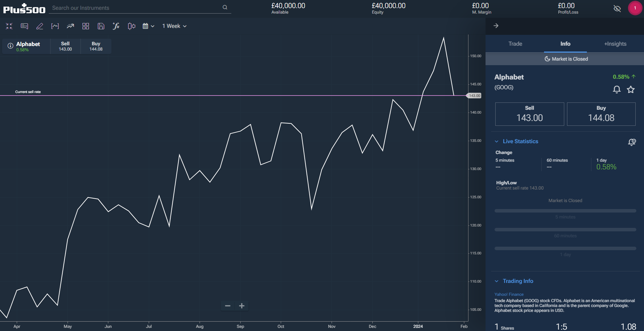Switch to the Trade tab
This screenshot has height=331, width=644.
click(515, 44)
